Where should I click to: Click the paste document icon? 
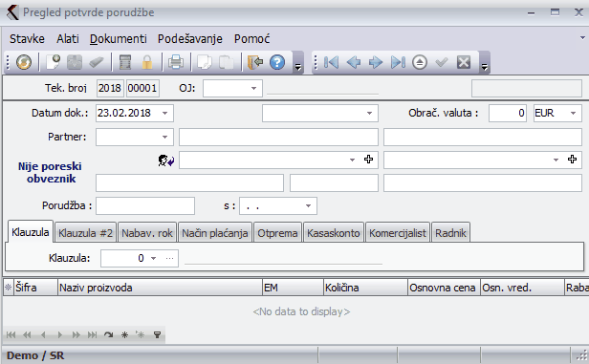click(226, 62)
